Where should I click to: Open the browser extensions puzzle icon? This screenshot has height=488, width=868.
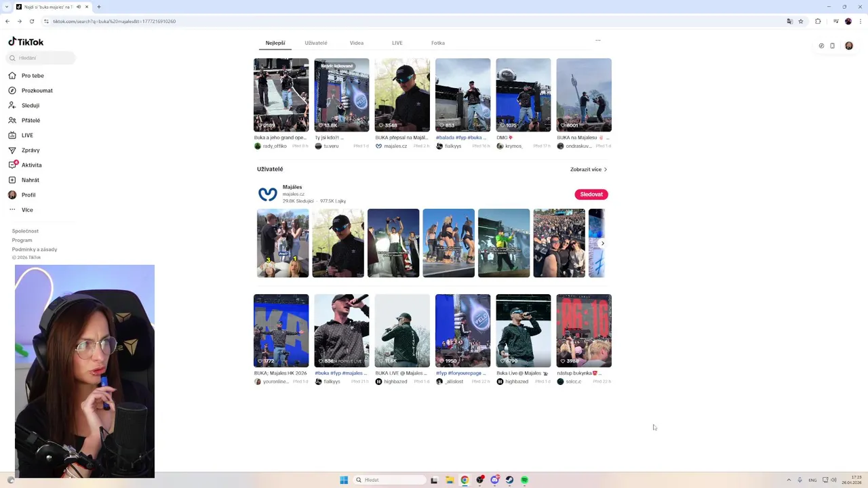click(818, 21)
